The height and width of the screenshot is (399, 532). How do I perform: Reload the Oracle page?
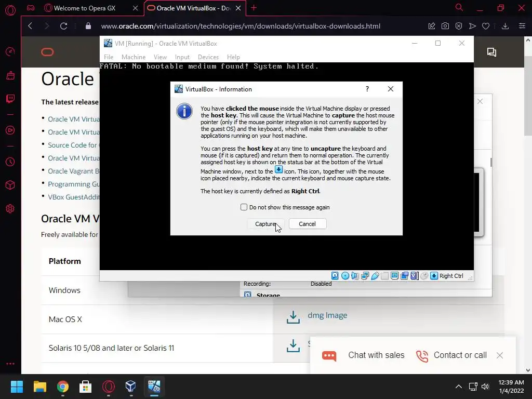63,26
